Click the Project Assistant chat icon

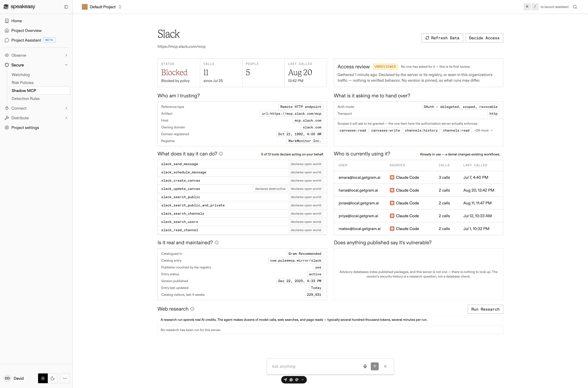point(7,40)
